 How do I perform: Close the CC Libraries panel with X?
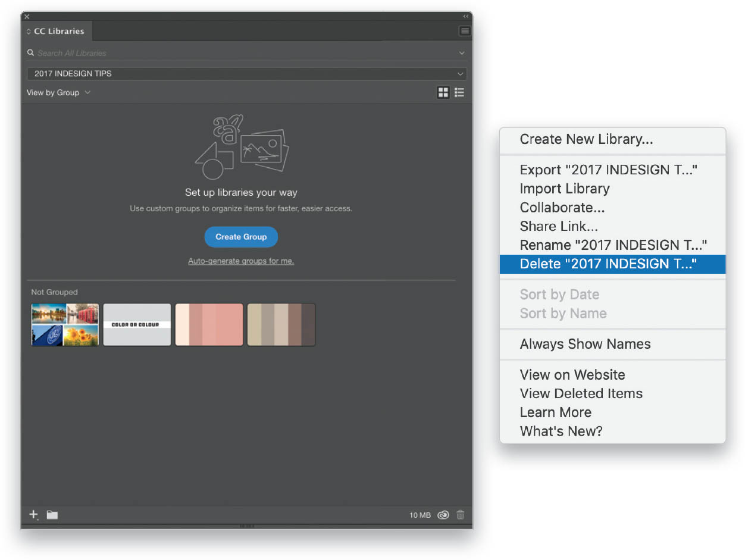click(x=27, y=17)
